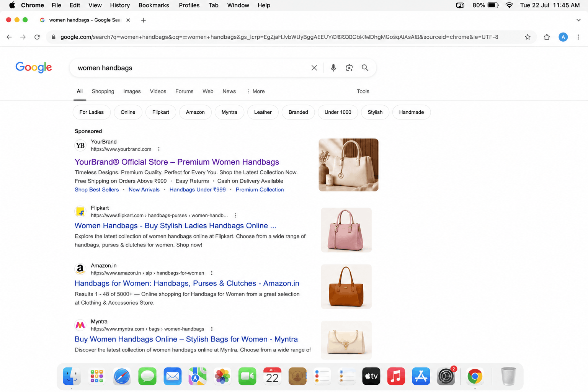Switch to Videos results tab
Image resolution: width=588 pixels, height=392 pixels.
click(158, 91)
